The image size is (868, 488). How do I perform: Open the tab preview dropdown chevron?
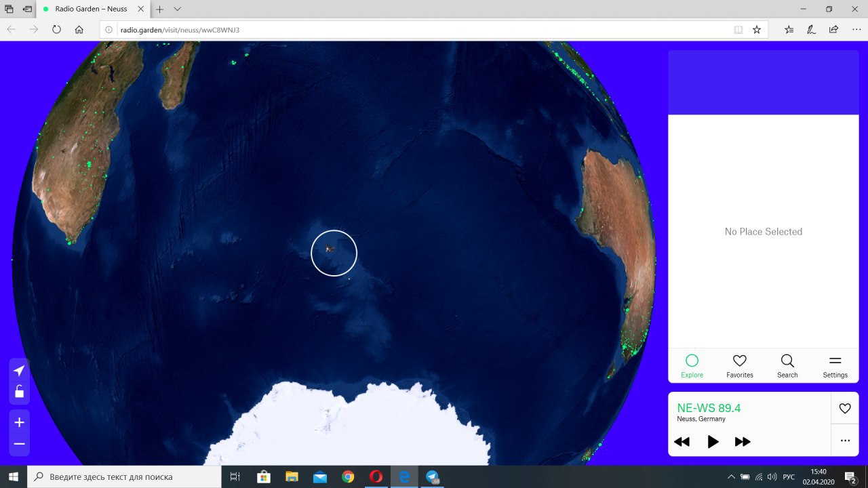pyautogui.click(x=178, y=9)
